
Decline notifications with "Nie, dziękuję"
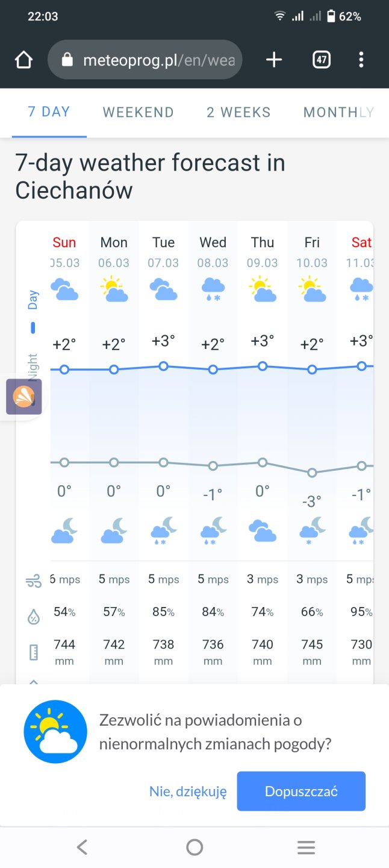[188, 791]
